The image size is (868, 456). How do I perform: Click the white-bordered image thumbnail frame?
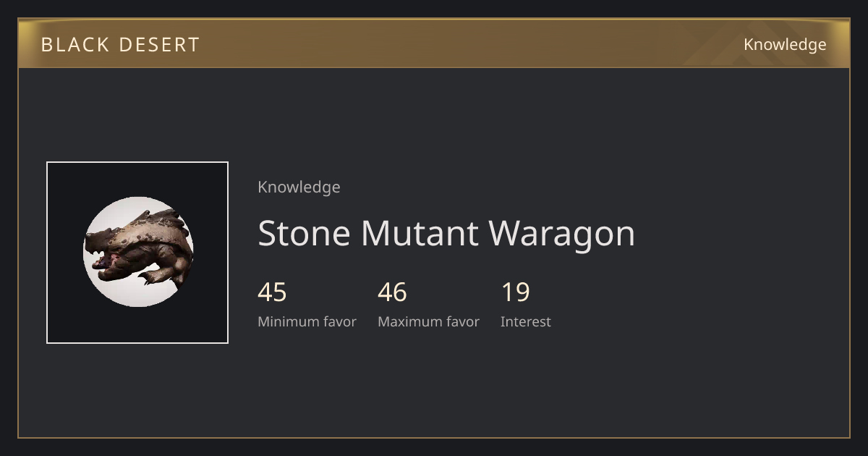137,253
